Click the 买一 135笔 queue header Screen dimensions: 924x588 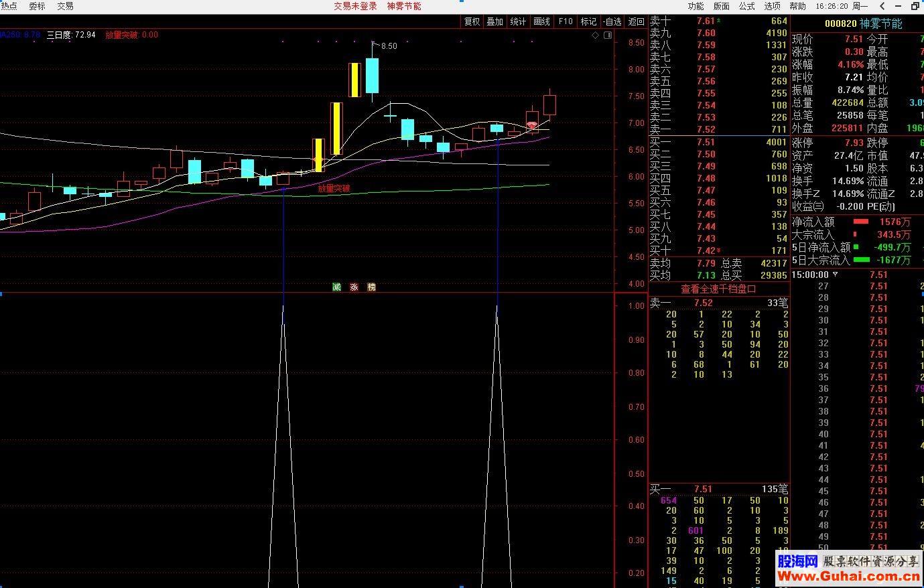tap(719, 489)
